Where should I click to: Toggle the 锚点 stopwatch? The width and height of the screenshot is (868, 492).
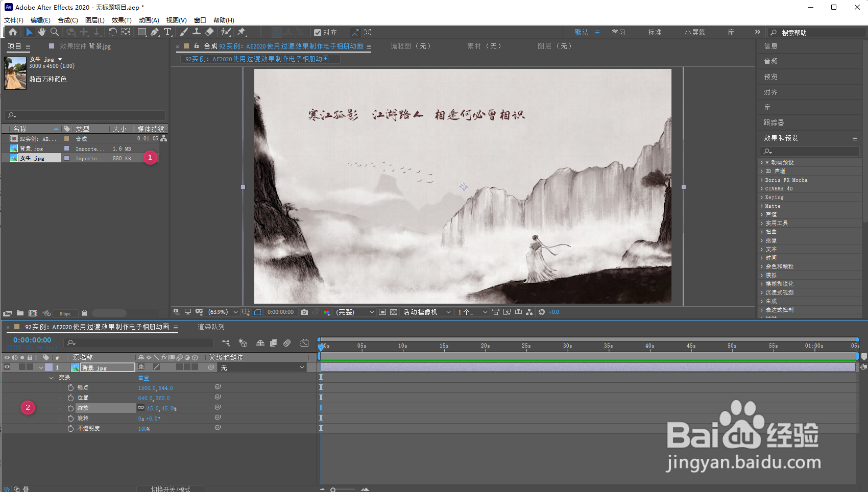(x=70, y=388)
